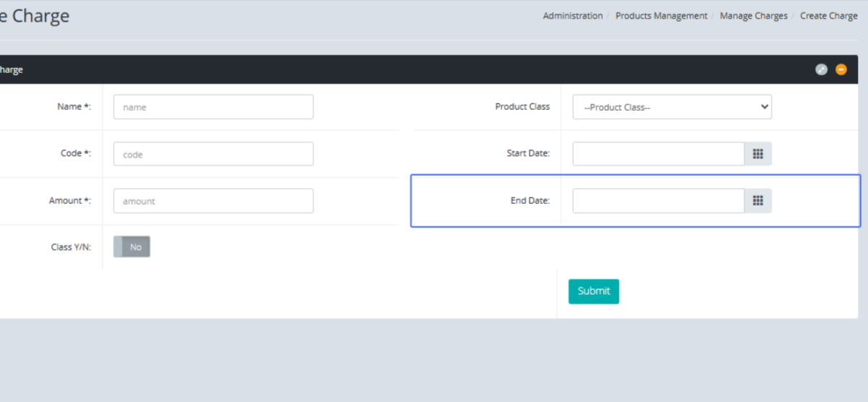
Task: Open Products Management breadcrumb link
Action: click(661, 16)
